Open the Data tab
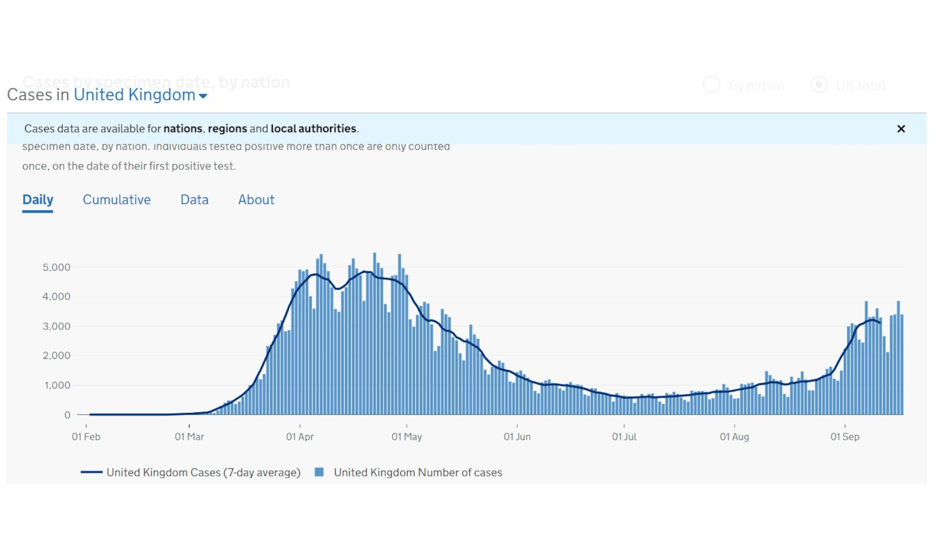 tap(194, 200)
